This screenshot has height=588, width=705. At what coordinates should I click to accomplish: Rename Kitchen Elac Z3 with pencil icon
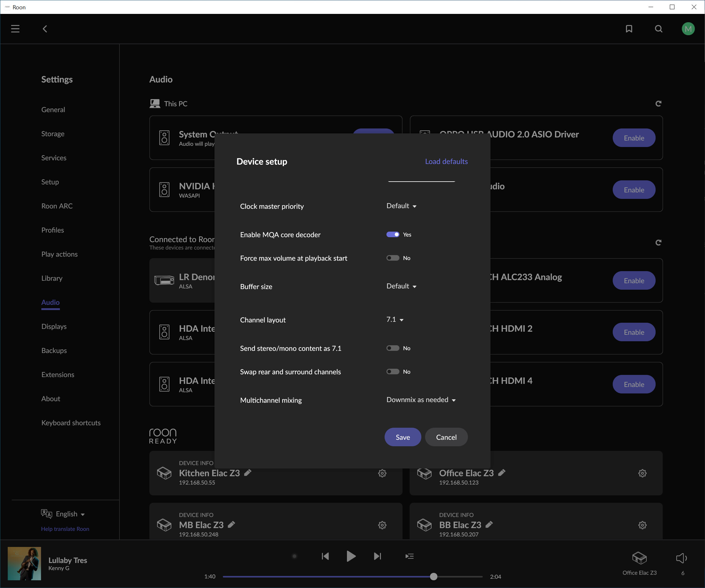pos(248,472)
